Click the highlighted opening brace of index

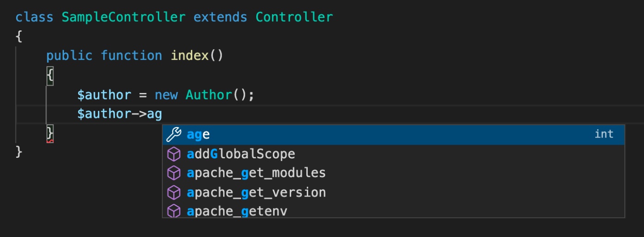pos(50,75)
